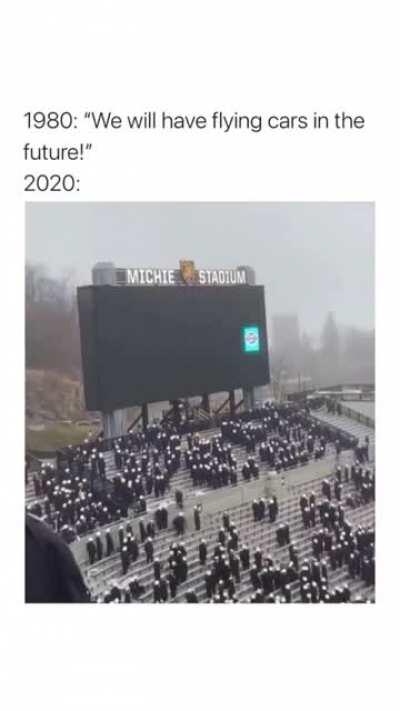The image size is (400, 711).
Task: Click the cylindrical cap left of MICHIE sign
Action: click(103, 273)
